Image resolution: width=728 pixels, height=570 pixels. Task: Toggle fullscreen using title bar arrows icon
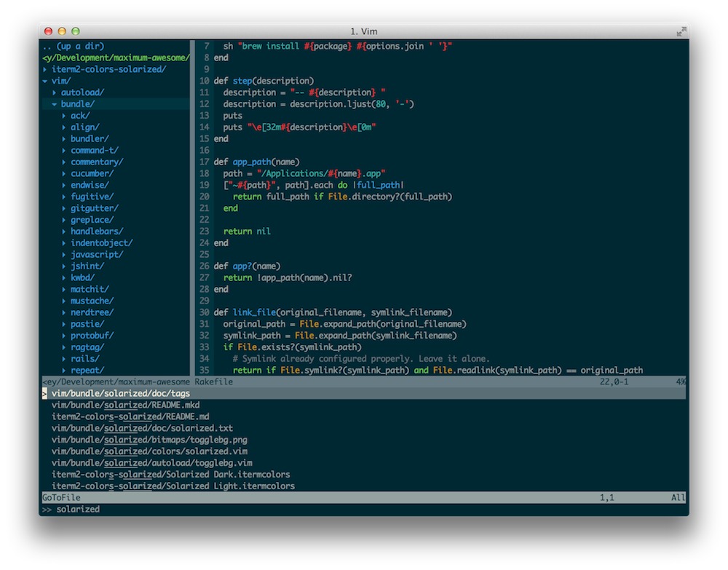pos(681,31)
